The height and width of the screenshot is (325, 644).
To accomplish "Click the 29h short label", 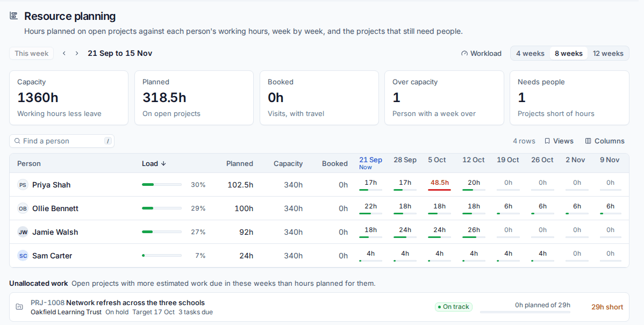I will pyautogui.click(x=607, y=307).
